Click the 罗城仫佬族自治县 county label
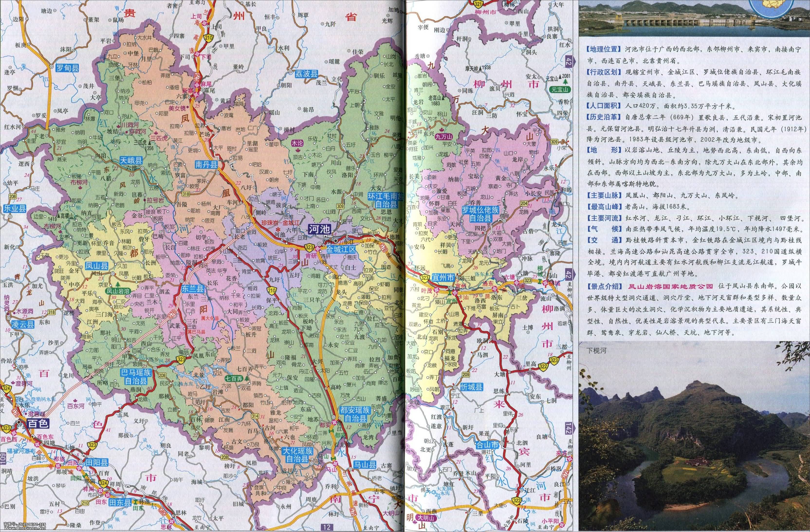The height and width of the screenshot is (532, 810). point(480,214)
